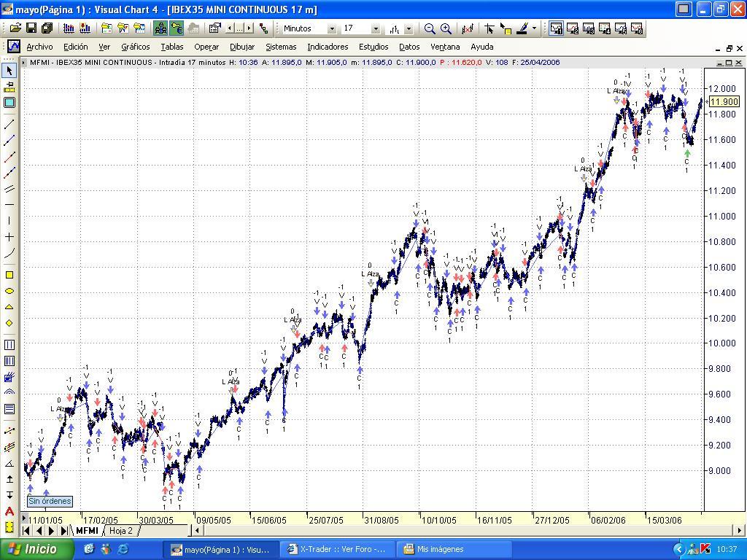Screen dimensions: 747x560
Task: Click the save-all stacked disks icon
Action: click(47, 28)
